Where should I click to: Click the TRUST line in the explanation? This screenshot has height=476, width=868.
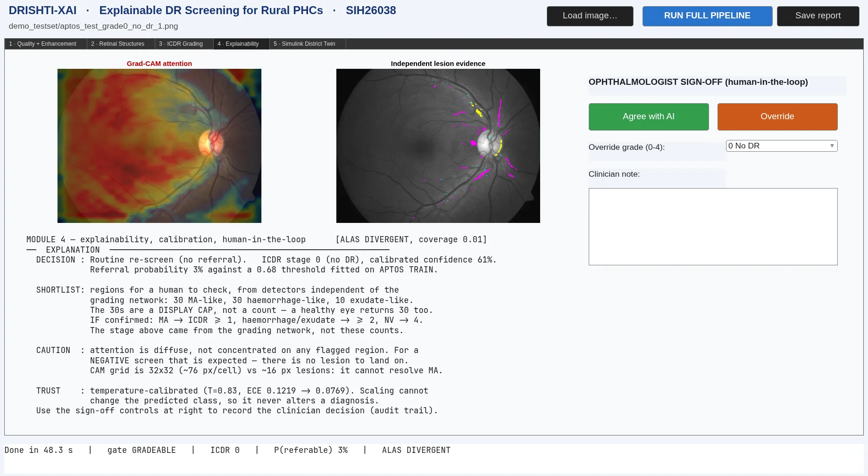click(x=232, y=391)
